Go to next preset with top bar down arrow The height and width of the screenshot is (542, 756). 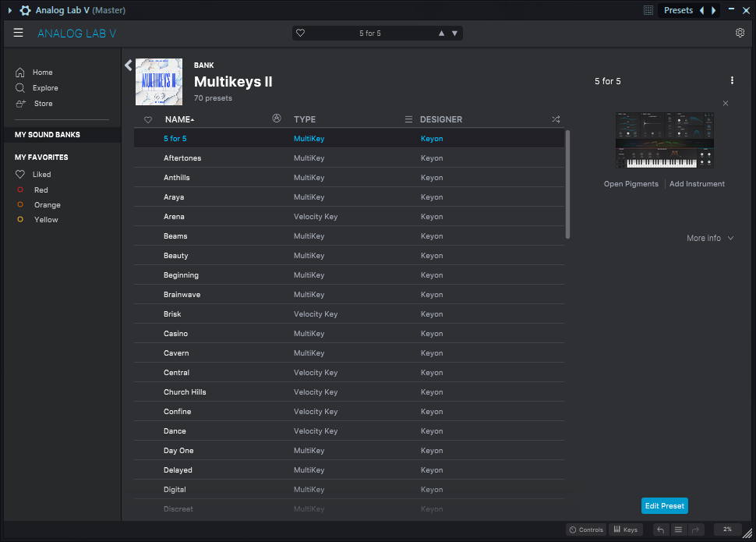click(x=454, y=34)
